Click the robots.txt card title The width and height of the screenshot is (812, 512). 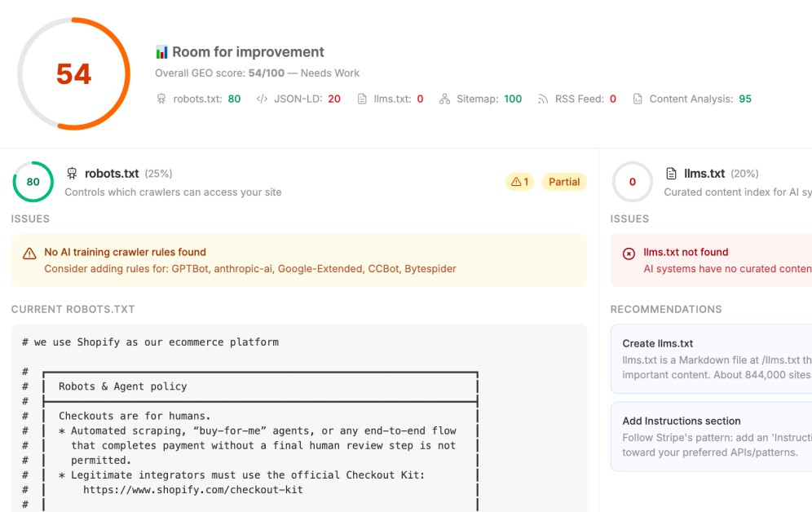(112, 174)
